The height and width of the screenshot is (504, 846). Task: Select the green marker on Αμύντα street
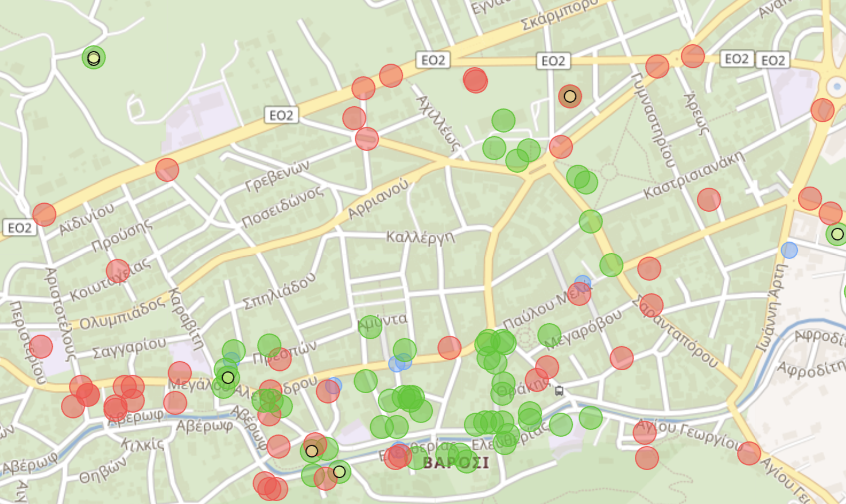370,327
